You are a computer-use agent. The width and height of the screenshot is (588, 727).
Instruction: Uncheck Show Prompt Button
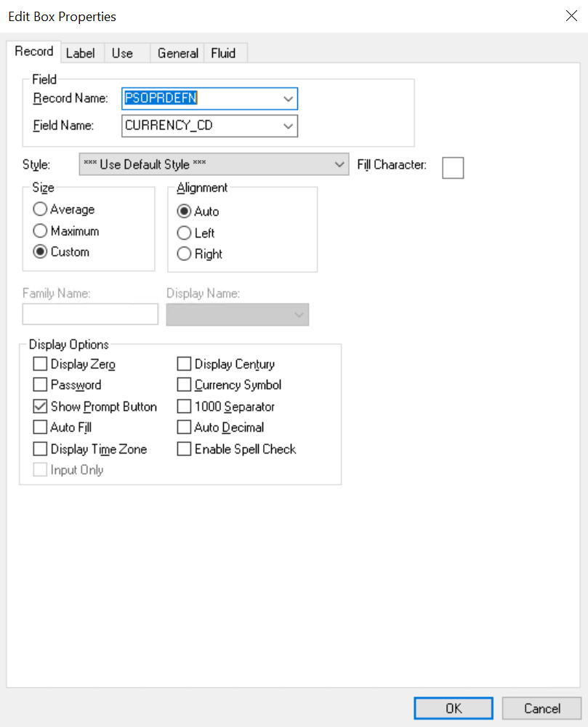tap(40, 406)
